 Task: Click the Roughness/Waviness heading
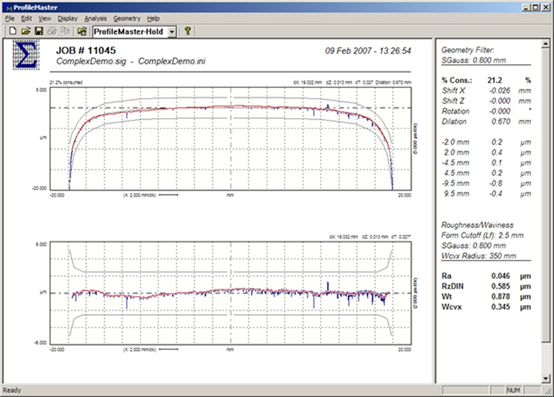pos(477,225)
